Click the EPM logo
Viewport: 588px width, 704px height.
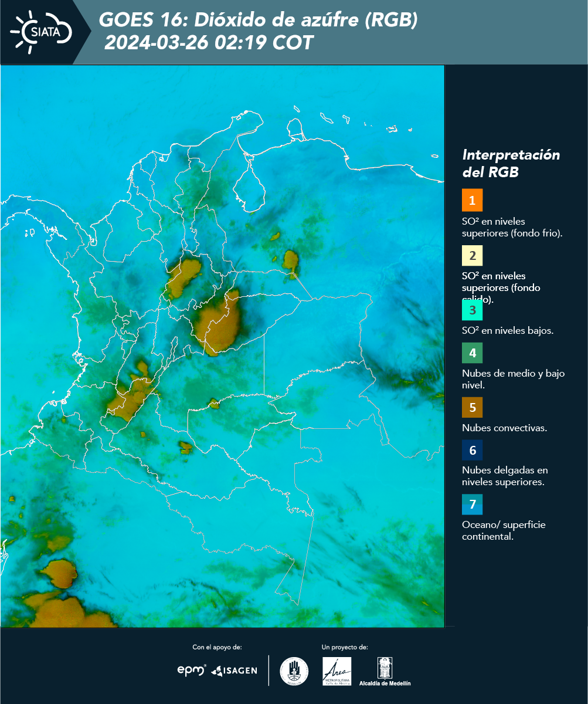[192, 670]
